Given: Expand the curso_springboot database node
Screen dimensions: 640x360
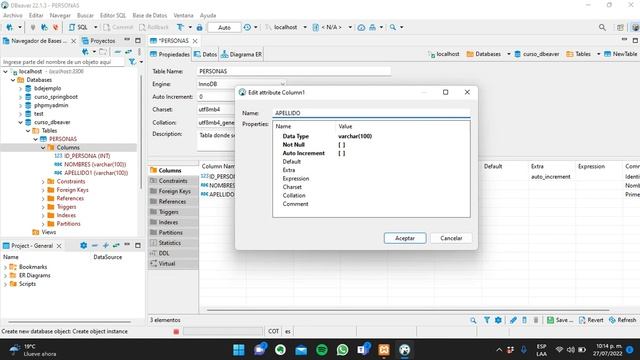Looking at the screenshot, I should coord(20,97).
